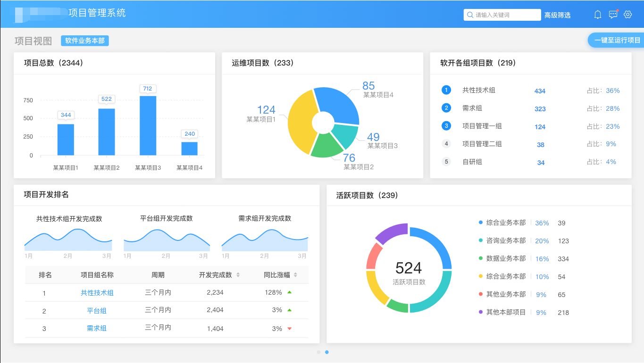Viewport: 644px width, 363px height.
Task: Click the bar for 某某项目2
Action: click(107, 132)
